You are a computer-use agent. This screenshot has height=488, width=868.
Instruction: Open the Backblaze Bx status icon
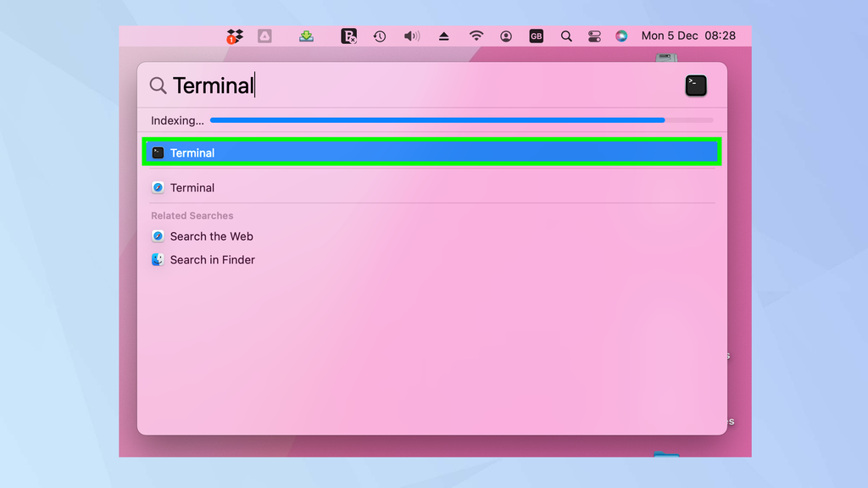point(348,36)
